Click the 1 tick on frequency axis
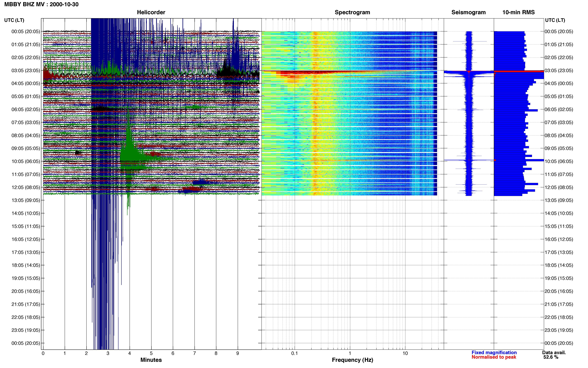Screen dimensions: 588x368 [x=350, y=353]
